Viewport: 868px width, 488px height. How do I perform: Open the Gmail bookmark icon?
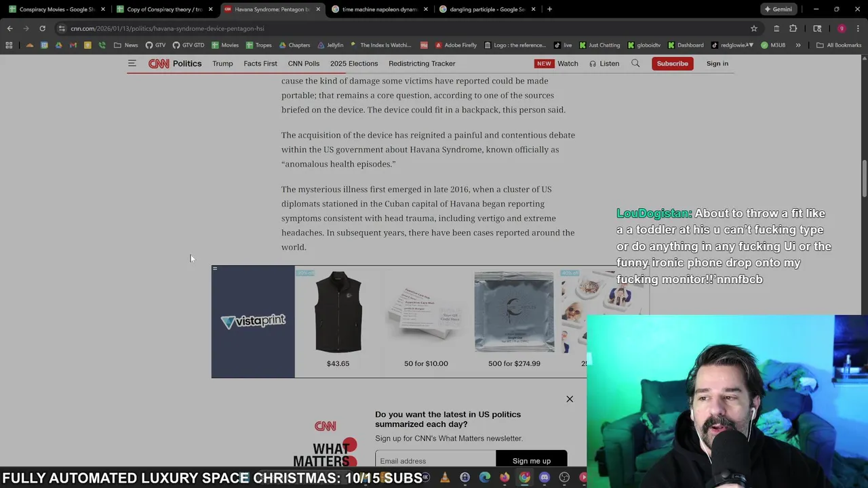[73, 45]
